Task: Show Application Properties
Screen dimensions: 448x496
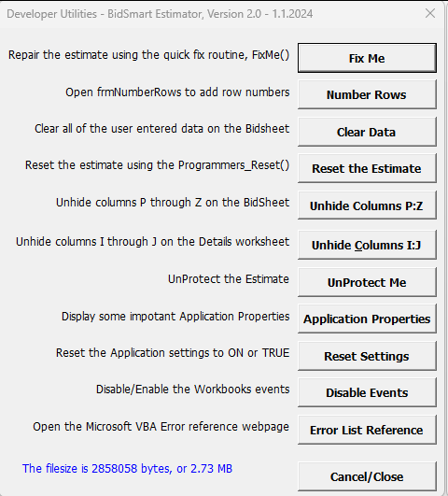Action: click(367, 319)
